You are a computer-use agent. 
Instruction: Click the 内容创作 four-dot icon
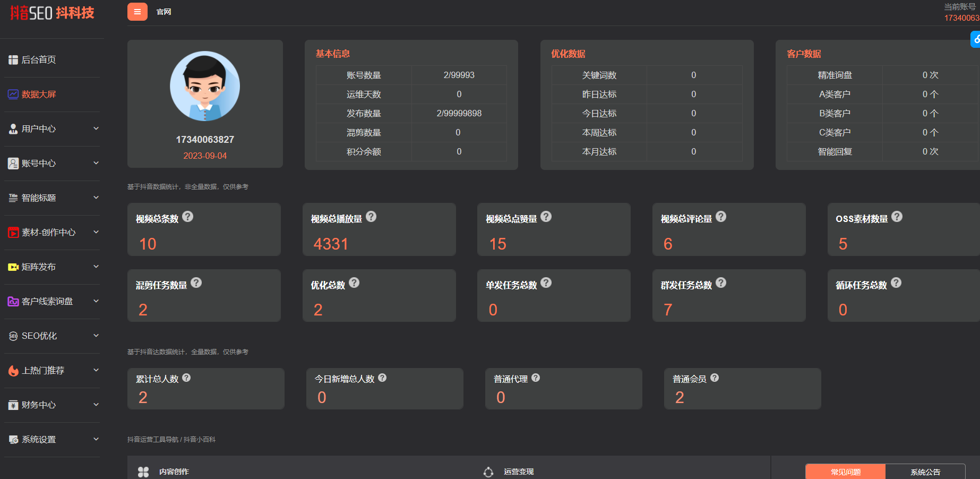(x=143, y=472)
